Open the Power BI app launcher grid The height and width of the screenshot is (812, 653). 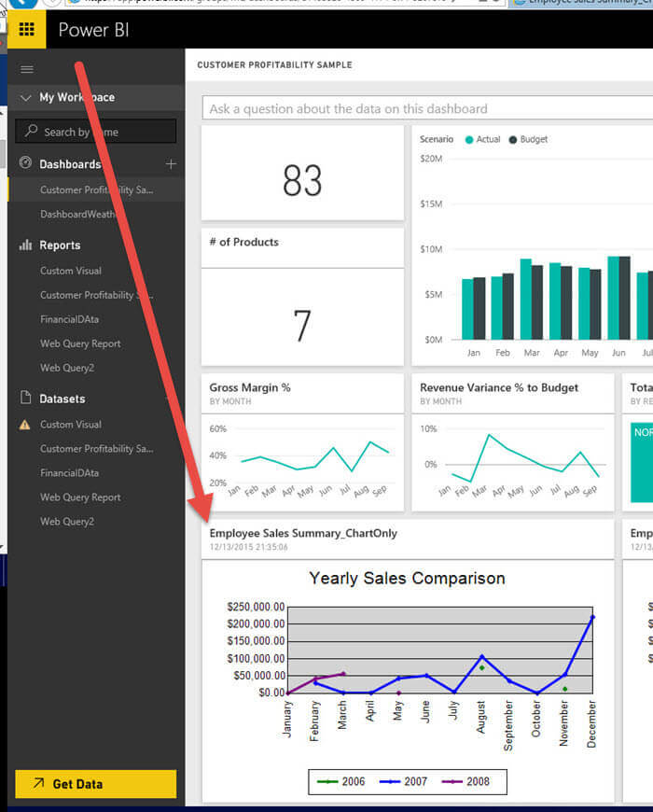[26, 30]
